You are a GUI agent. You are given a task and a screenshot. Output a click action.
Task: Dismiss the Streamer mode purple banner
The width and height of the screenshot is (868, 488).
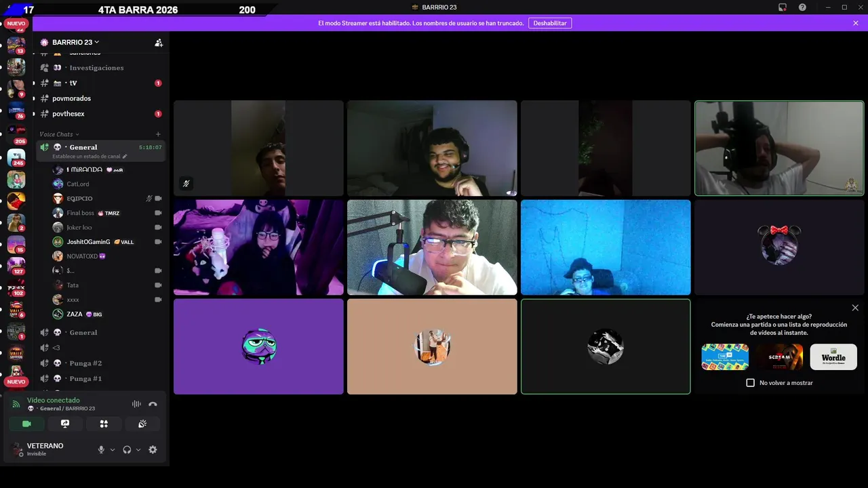point(856,23)
